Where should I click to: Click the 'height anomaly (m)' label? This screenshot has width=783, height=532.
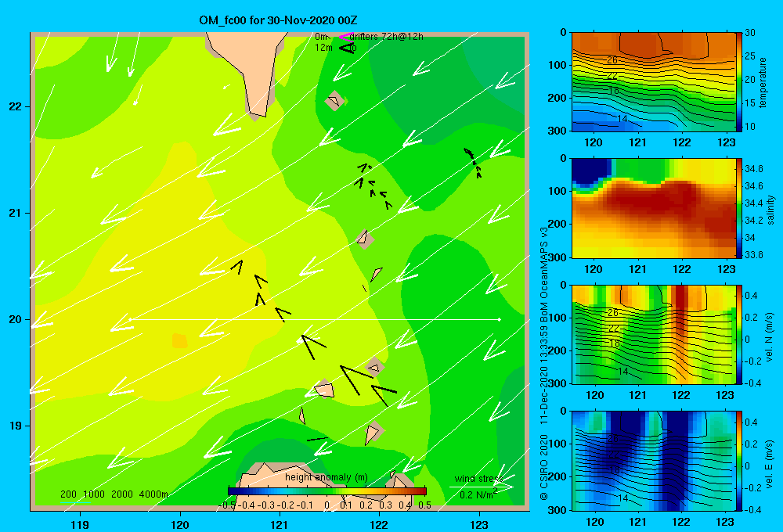(326, 477)
